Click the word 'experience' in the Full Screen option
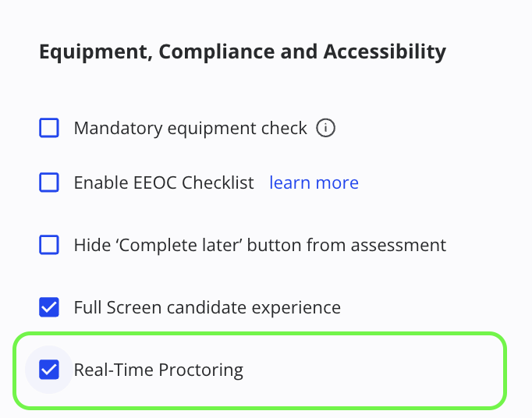Image resolution: width=532 pixels, height=418 pixels. 301,307
